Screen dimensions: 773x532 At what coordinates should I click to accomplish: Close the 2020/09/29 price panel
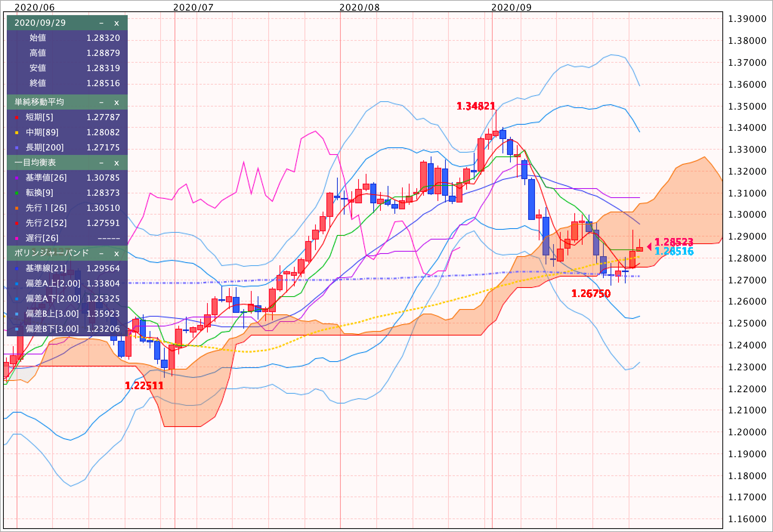(116, 23)
